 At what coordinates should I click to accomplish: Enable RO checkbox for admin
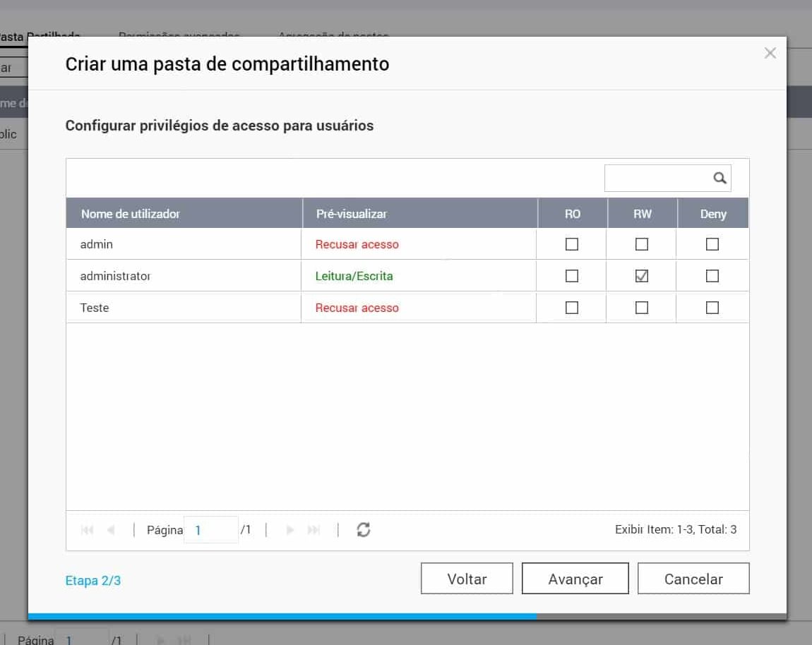click(572, 244)
